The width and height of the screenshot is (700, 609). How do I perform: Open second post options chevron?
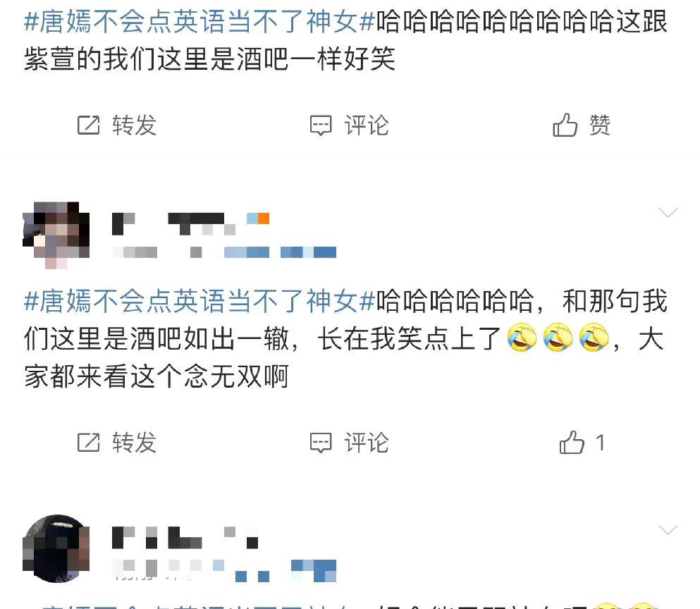click(x=668, y=212)
